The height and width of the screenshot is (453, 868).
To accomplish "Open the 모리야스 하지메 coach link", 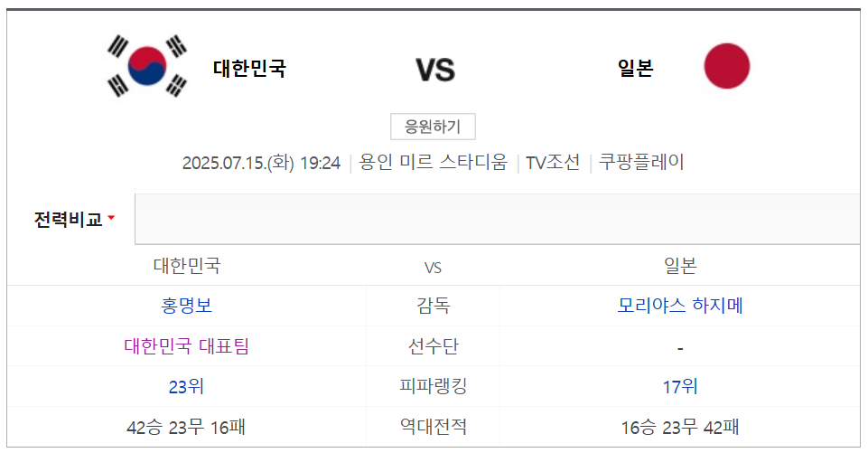I will point(680,306).
